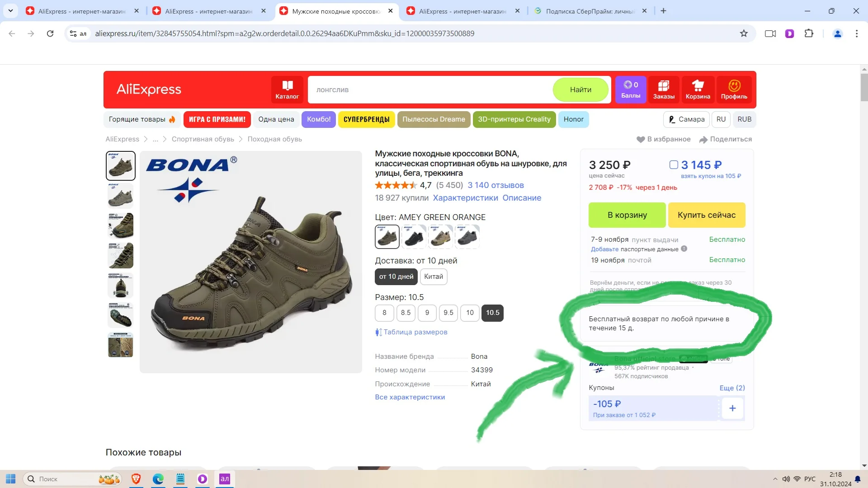Click the Найти search button

coord(580,89)
